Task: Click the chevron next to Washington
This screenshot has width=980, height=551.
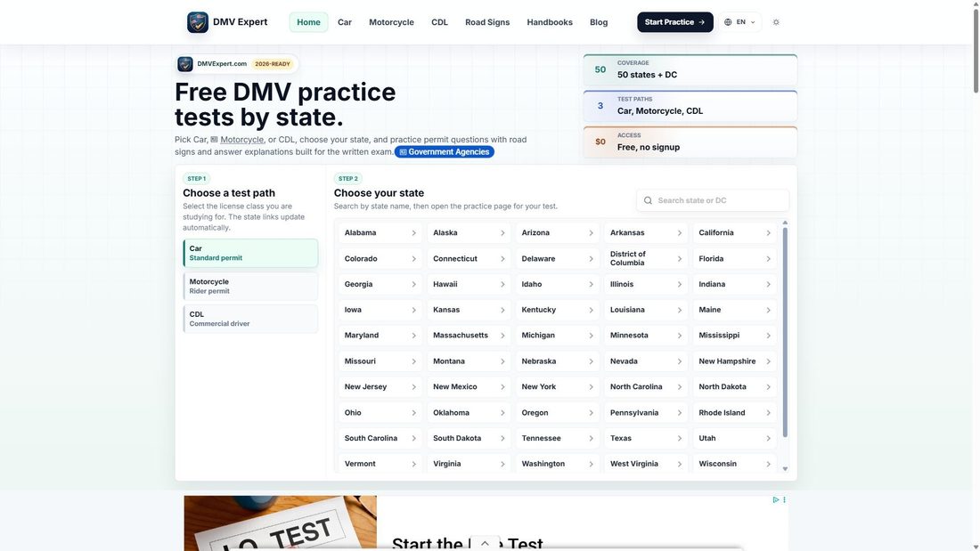Action: tap(591, 464)
